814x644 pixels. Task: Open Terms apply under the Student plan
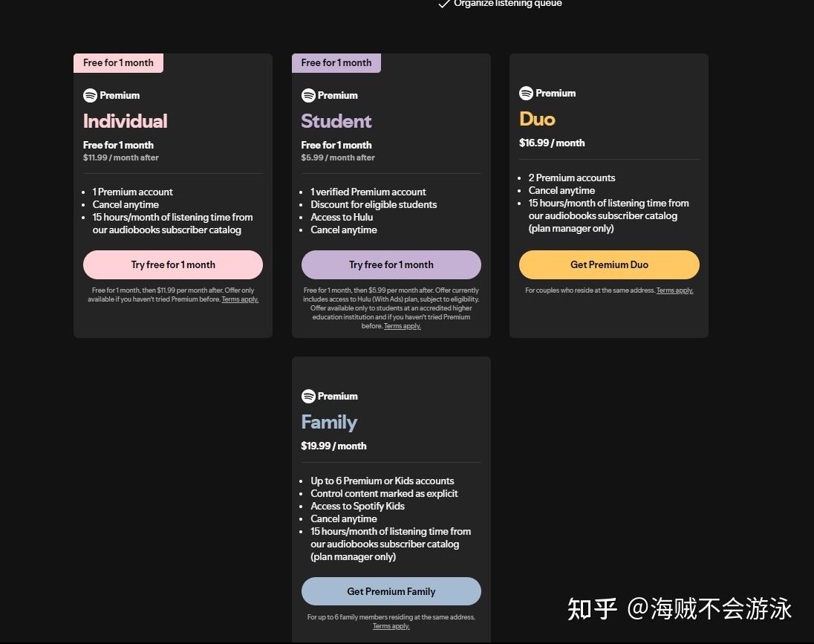(x=402, y=325)
